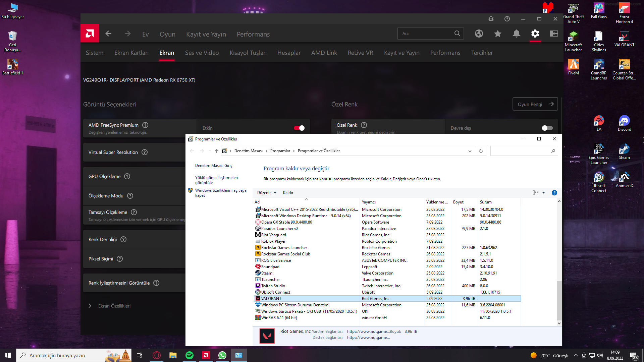The height and width of the screenshot is (362, 644).
Task: Show Virtual Super Resolution help icon
Action: pos(145,152)
